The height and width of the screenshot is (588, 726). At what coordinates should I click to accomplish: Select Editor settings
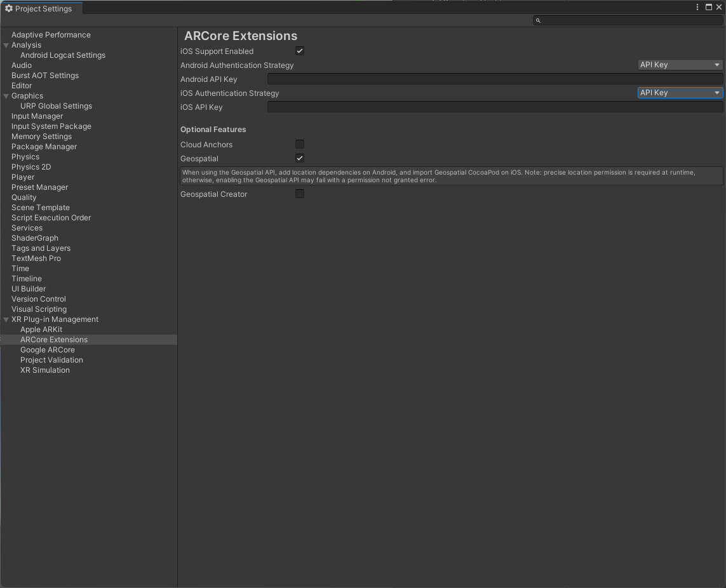(22, 86)
